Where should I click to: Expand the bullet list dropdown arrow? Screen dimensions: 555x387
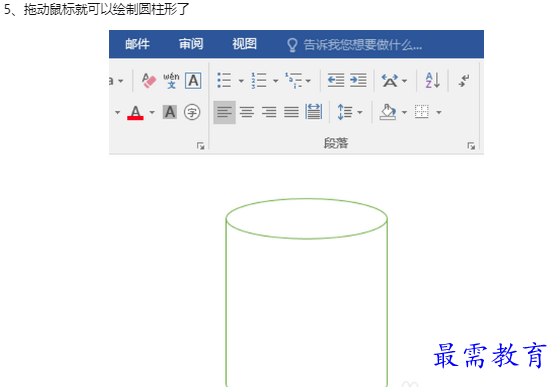(241, 81)
